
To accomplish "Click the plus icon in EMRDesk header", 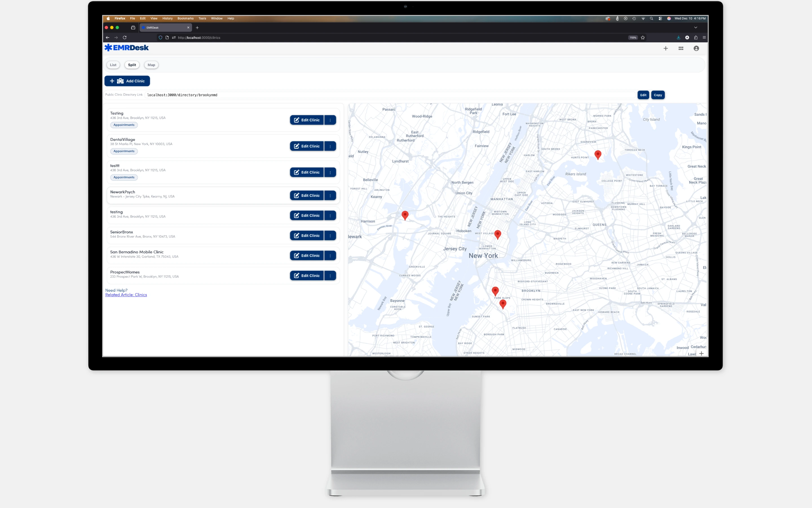I will click(x=666, y=48).
